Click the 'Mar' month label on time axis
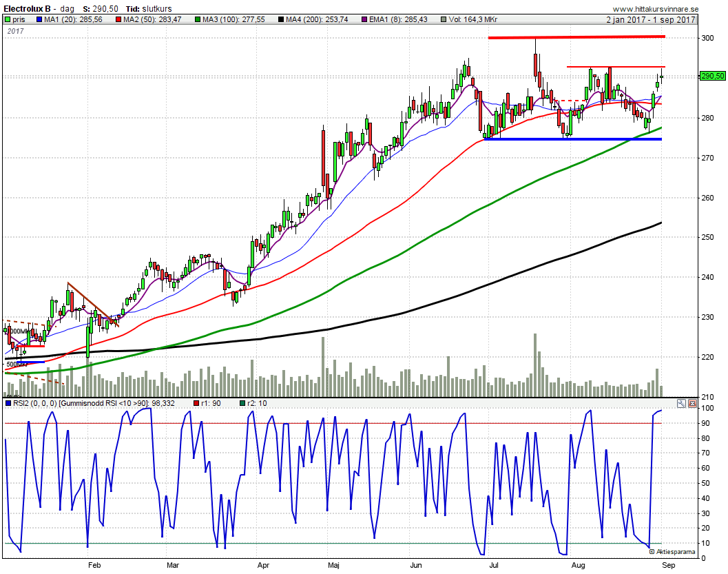728x574 pixels. (x=173, y=565)
